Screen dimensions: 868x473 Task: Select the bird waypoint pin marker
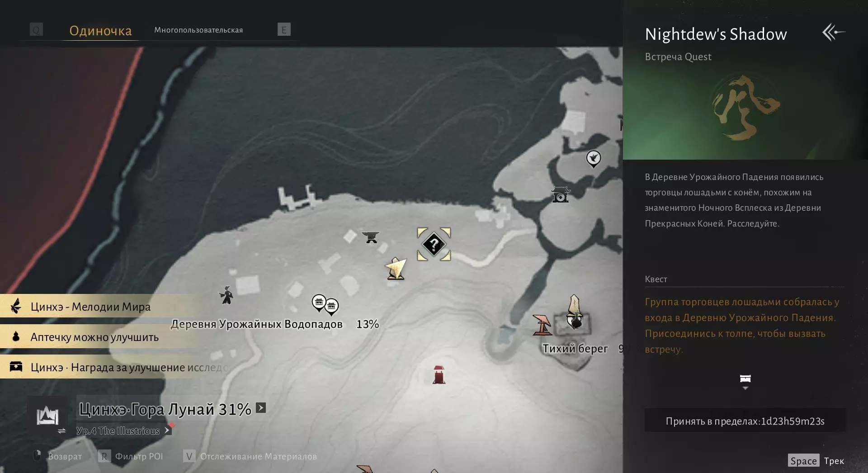coord(593,159)
